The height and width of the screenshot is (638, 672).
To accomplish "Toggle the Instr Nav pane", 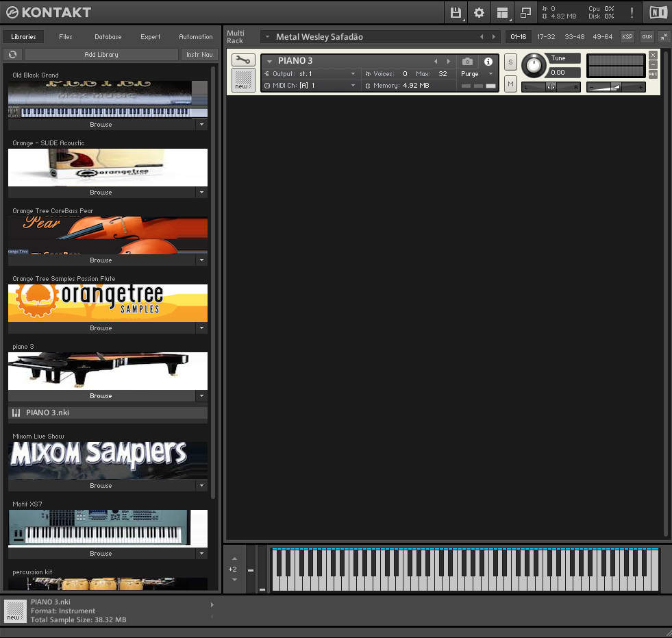I will point(199,54).
